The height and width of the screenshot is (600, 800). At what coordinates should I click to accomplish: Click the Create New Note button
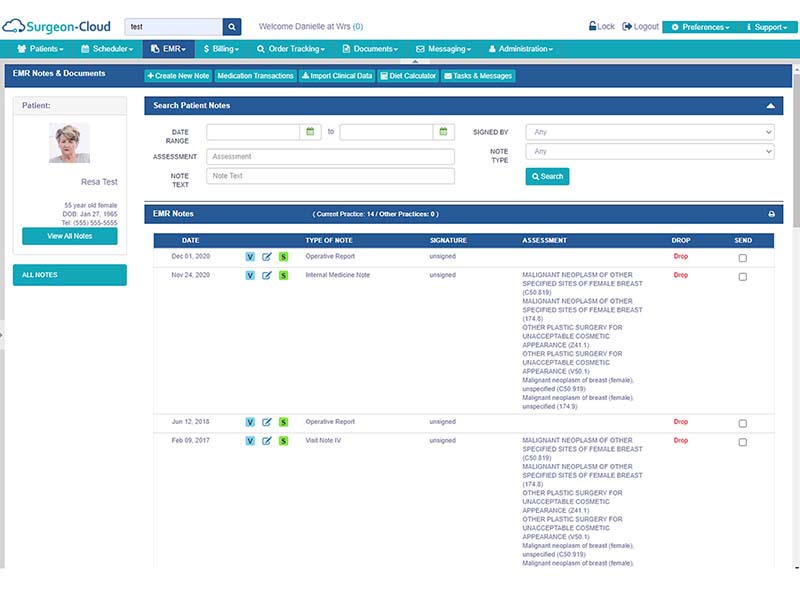[178, 76]
